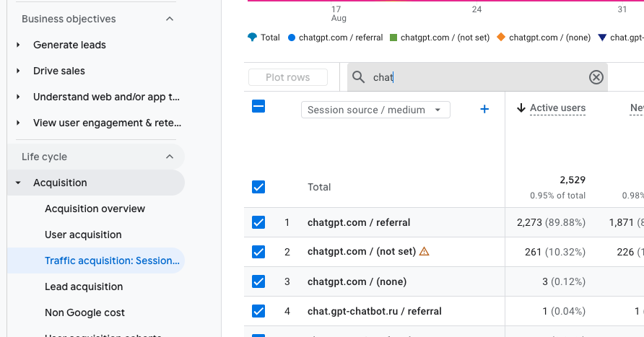The image size is (644, 337).
Task: Click the chatgpt.com / referral row label
Action: [359, 222]
